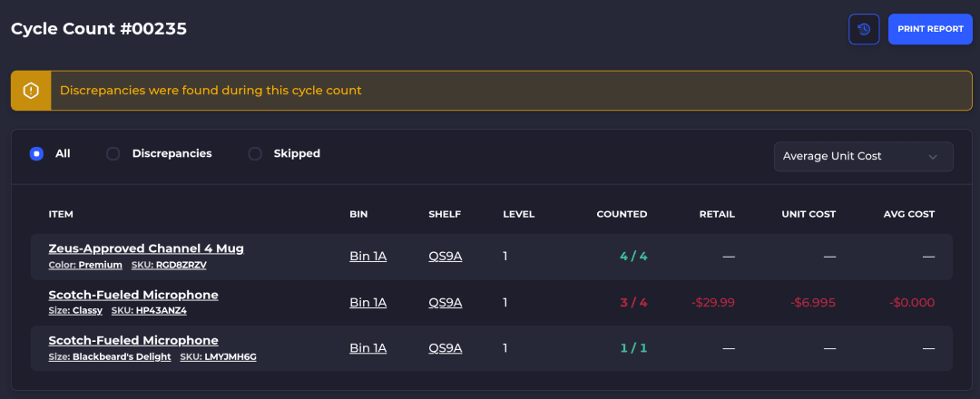This screenshot has height=399, width=980.
Task: Click the UNIT COST column header
Action: [808, 214]
